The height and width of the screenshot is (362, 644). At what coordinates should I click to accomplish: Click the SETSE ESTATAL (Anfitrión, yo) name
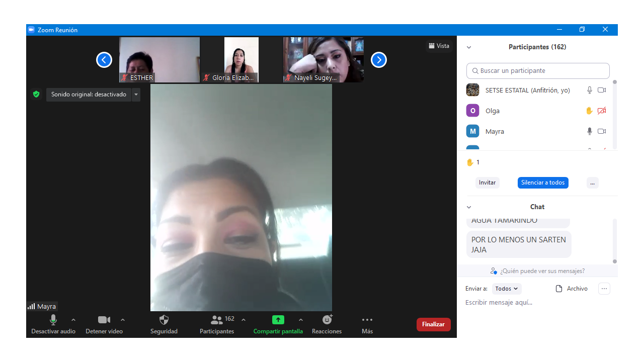(x=528, y=90)
